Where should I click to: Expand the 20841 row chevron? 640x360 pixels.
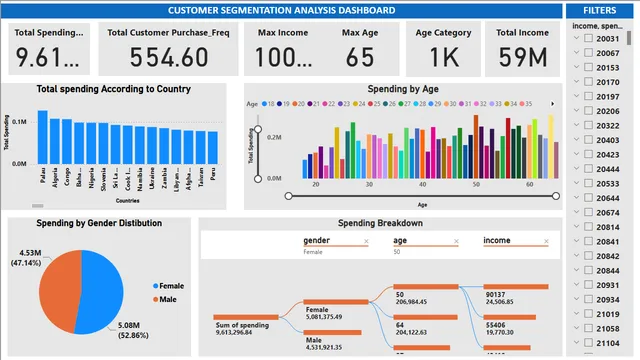pos(576,241)
